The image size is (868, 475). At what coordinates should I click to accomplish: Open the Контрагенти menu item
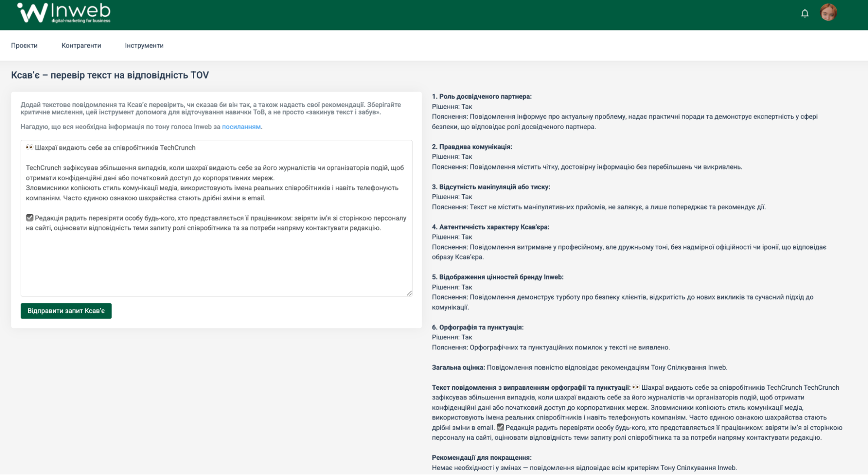point(81,46)
